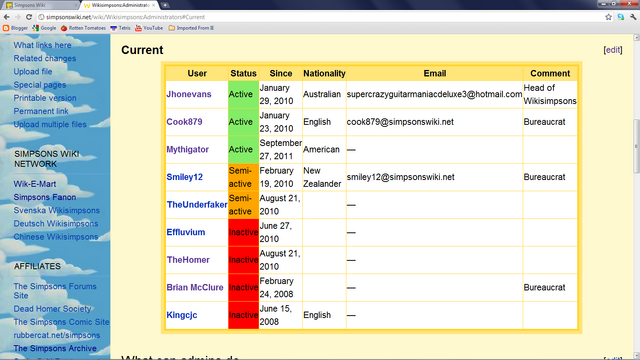Go back with the browser back arrow
Viewport: 640px width, 360px height.
click(7, 17)
